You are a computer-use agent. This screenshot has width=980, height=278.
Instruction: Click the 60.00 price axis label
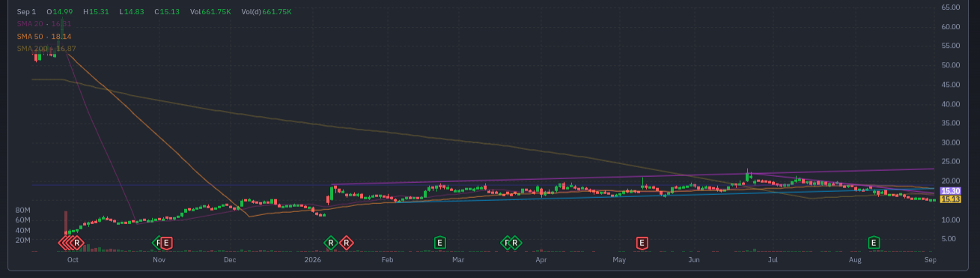coord(950,27)
